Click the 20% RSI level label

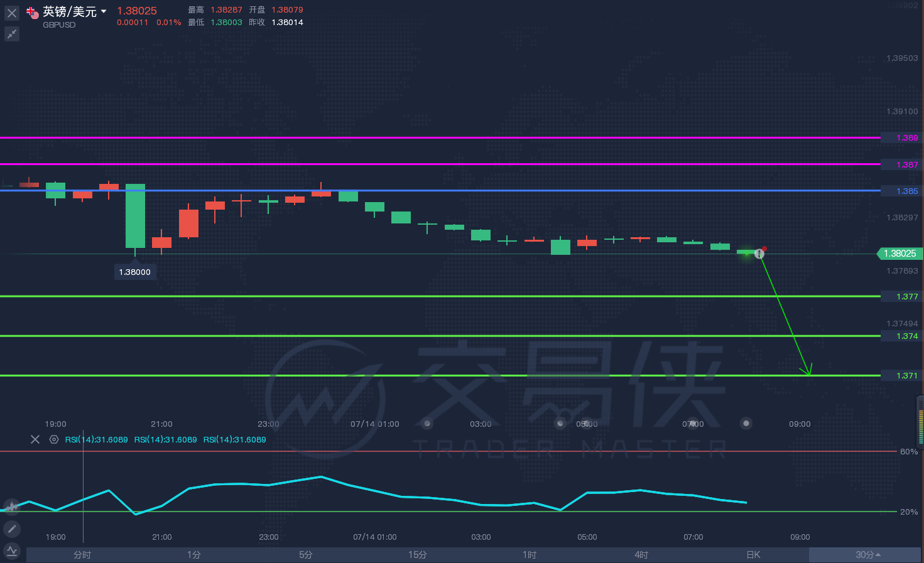[909, 512]
